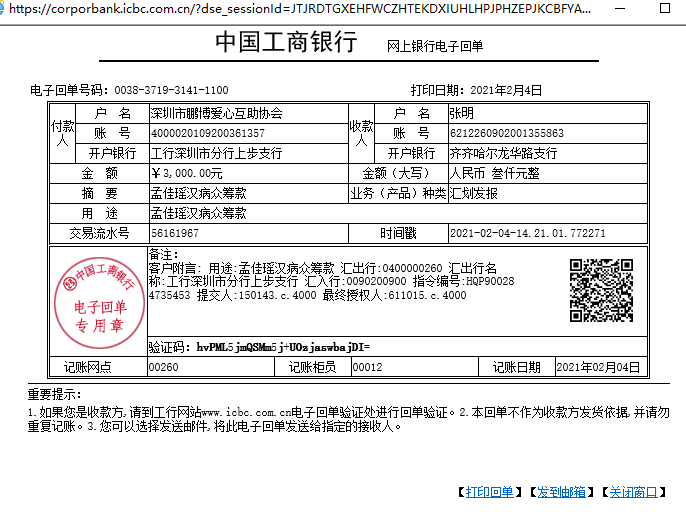The image size is (686, 531).
Task: Click the 打印回单 link
Action: pyautogui.click(x=490, y=492)
